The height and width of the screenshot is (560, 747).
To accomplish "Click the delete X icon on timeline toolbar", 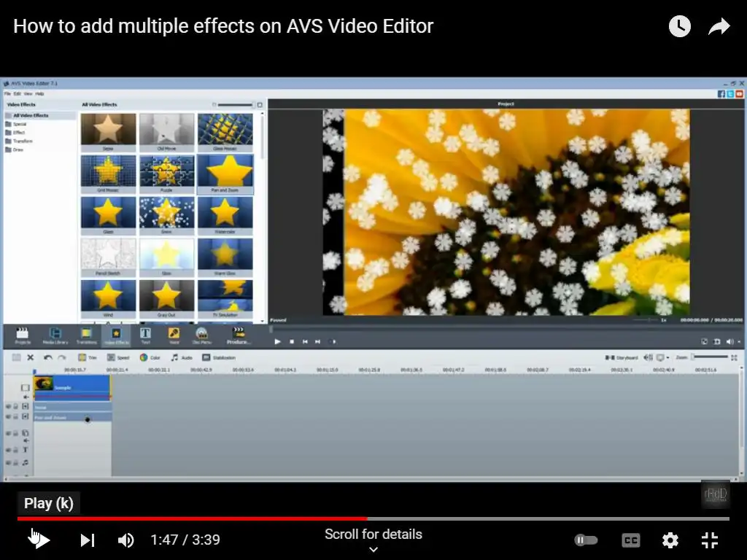I will 31,357.
